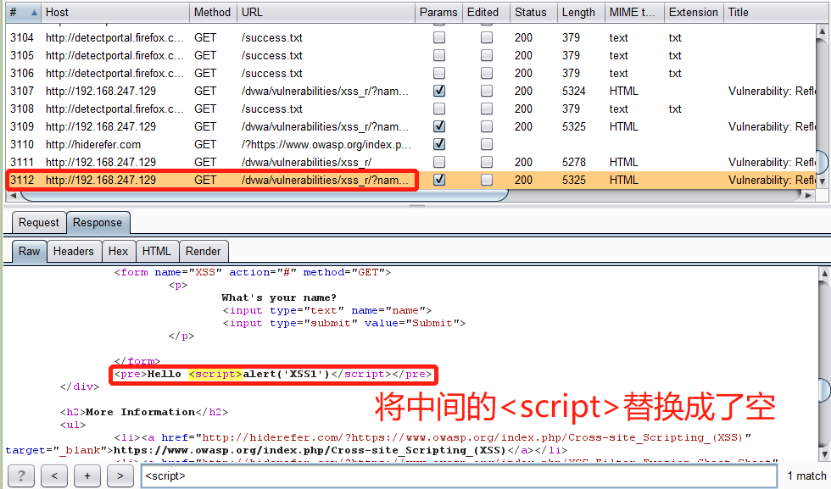
Task: Select the Headers view tab
Action: 73,251
